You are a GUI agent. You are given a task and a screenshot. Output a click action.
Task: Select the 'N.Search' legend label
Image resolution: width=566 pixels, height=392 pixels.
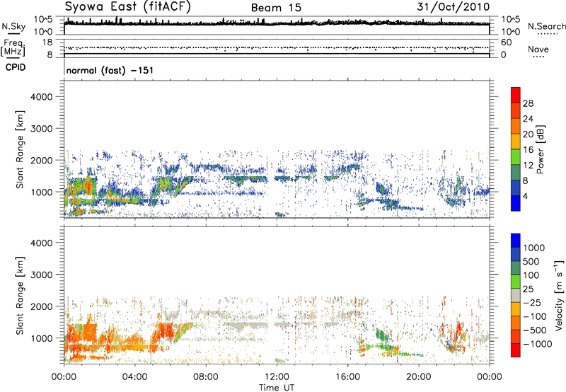point(547,26)
